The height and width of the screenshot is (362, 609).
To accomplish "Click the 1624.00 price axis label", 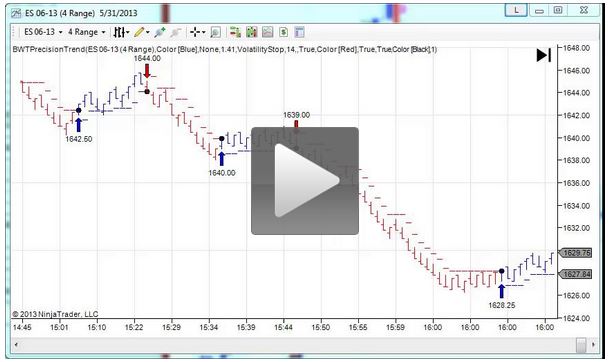I will [x=576, y=318].
